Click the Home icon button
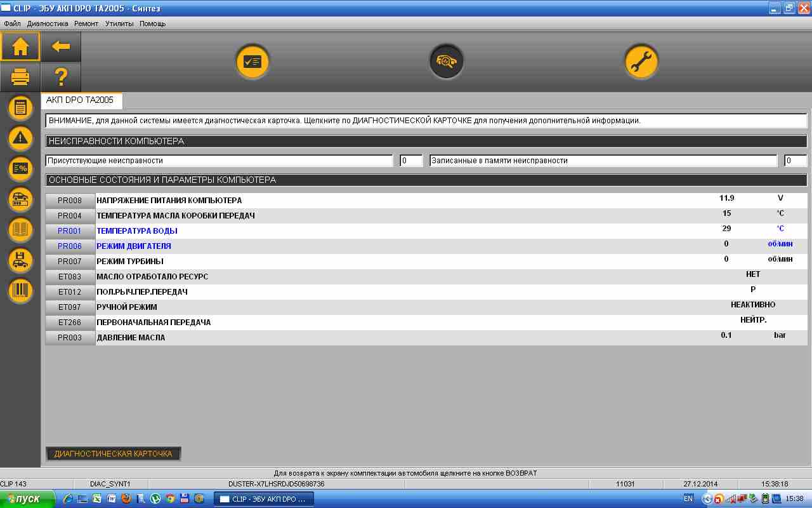 click(x=20, y=46)
